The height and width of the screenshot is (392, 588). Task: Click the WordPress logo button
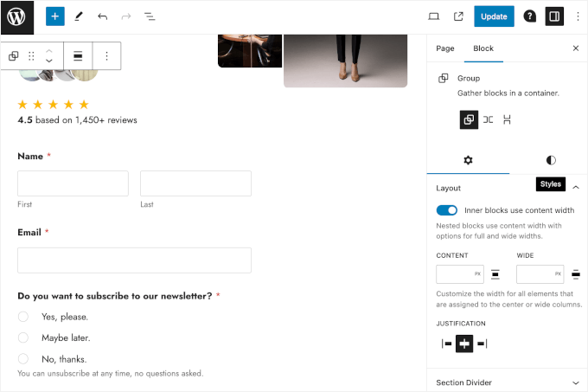click(x=17, y=17)
